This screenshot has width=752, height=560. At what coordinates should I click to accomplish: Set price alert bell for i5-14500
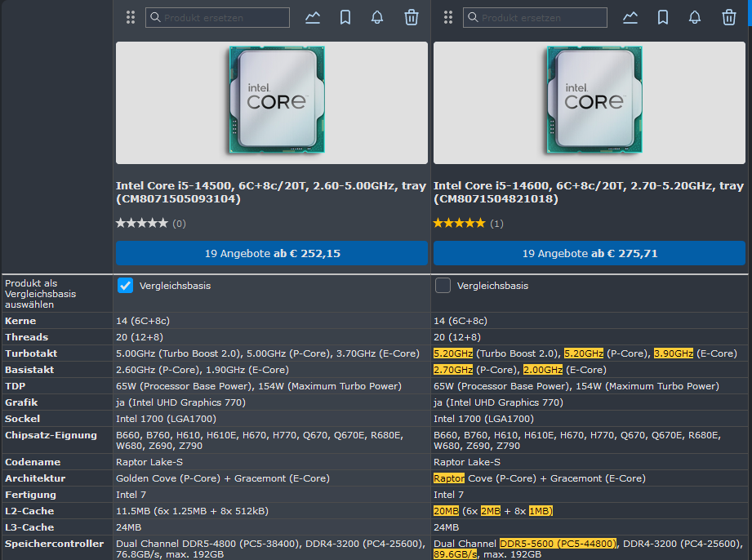click(377, 18)
